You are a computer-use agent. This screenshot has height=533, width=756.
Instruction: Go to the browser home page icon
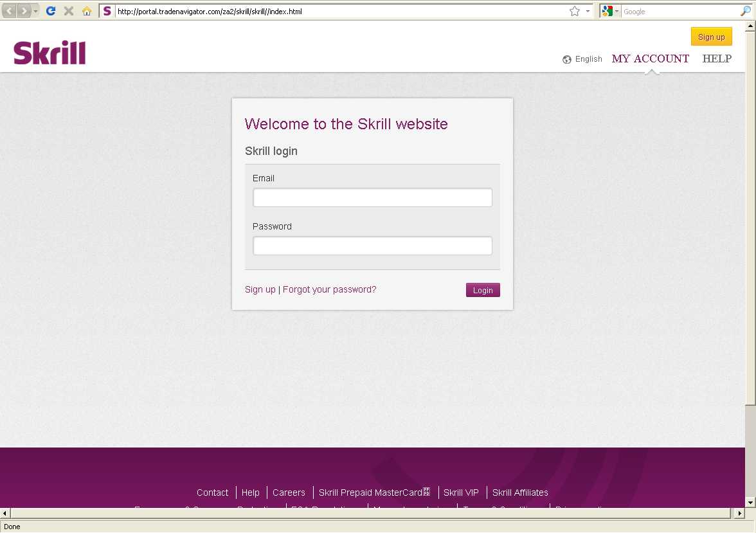coord(87,11)
